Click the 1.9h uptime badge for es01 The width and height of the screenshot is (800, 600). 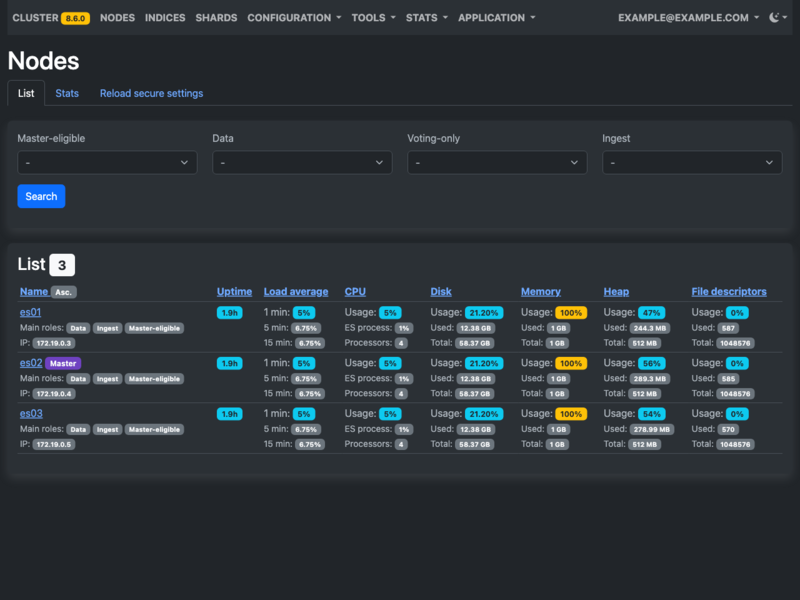click(228, 312)
